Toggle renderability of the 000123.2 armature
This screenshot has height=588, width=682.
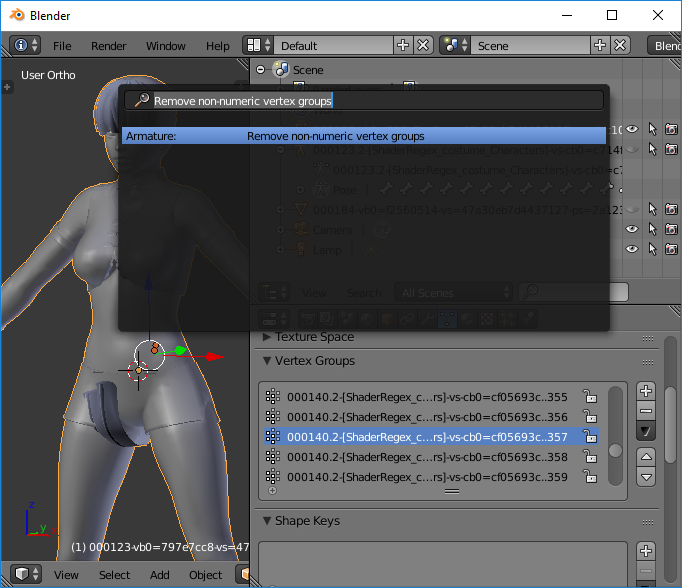[x=672, y=149]
